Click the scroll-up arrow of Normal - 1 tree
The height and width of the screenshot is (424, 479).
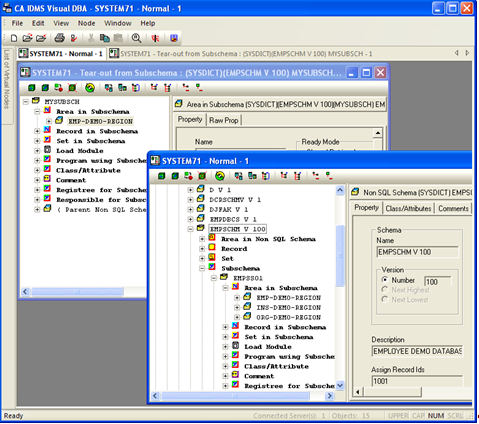click(x=340, y=190)
